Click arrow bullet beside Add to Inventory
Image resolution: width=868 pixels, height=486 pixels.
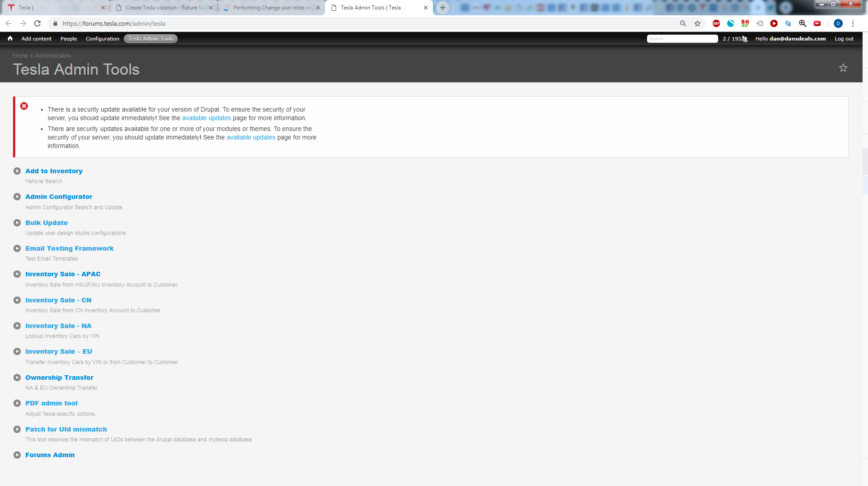(17, 171)
